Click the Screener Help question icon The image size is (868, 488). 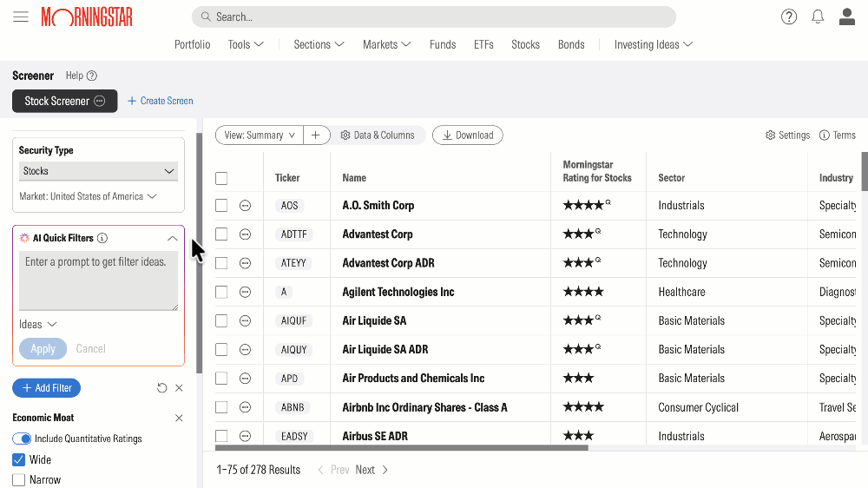click(x=92, y=76)
